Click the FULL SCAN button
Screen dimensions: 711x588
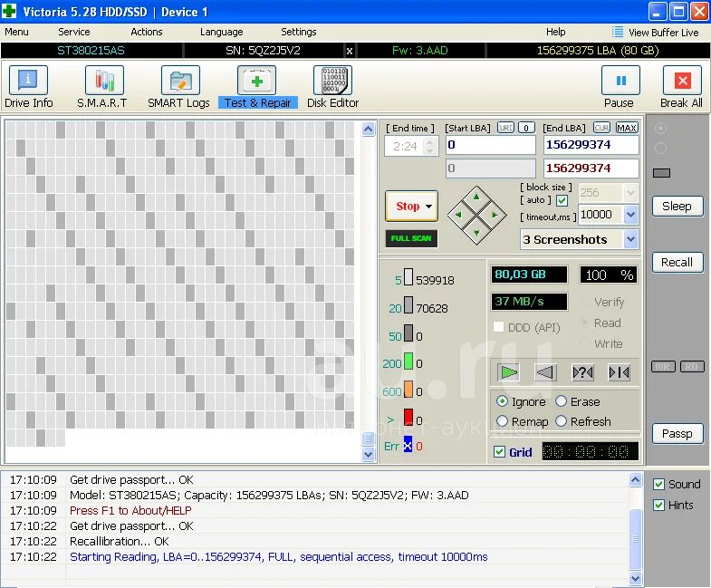coord(411,238)
